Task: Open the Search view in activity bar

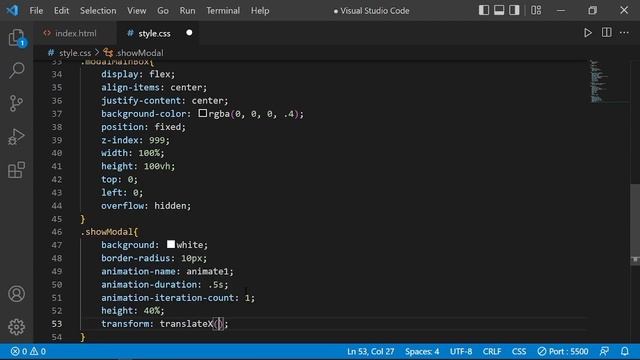Action: click(x=16, y=70)
